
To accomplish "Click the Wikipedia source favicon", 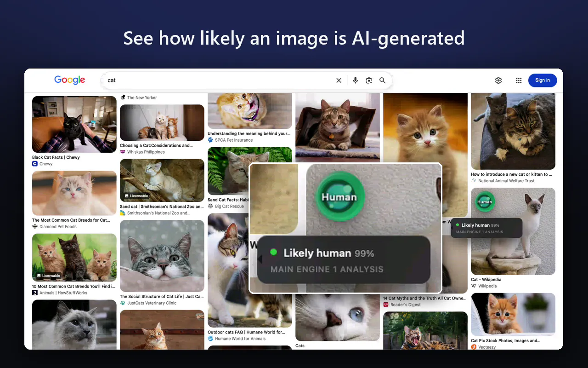I will click(474, 286).
